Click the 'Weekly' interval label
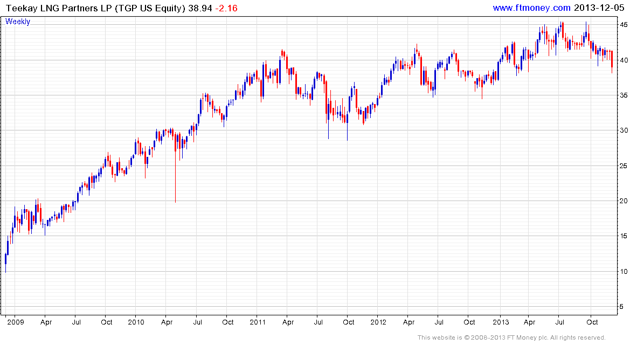 click(x=18, y=22)
